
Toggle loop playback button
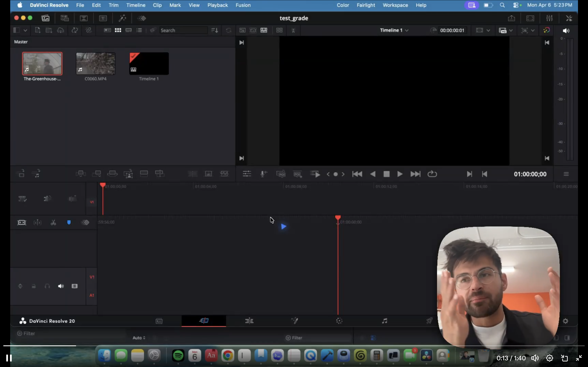pyautogui.click(x=432, y=174)
